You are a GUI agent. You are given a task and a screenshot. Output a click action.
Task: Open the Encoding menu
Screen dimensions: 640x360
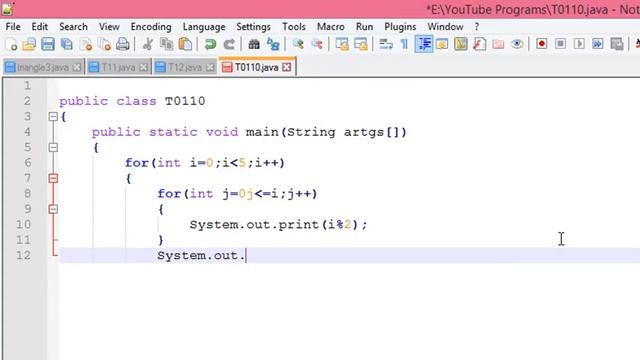151,27
